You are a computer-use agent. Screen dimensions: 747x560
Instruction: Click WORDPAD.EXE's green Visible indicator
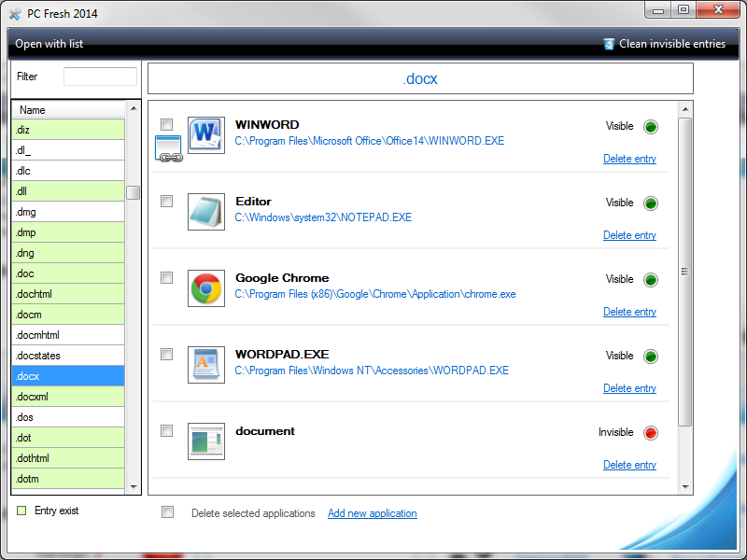pyautogui.click(x=651, y=357)
